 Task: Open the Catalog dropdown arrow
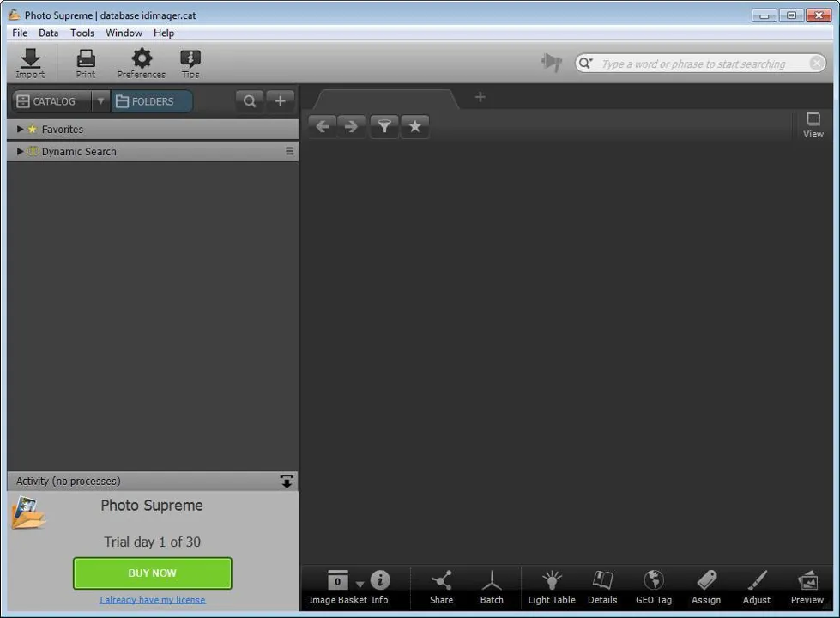[x=100, y=101]
